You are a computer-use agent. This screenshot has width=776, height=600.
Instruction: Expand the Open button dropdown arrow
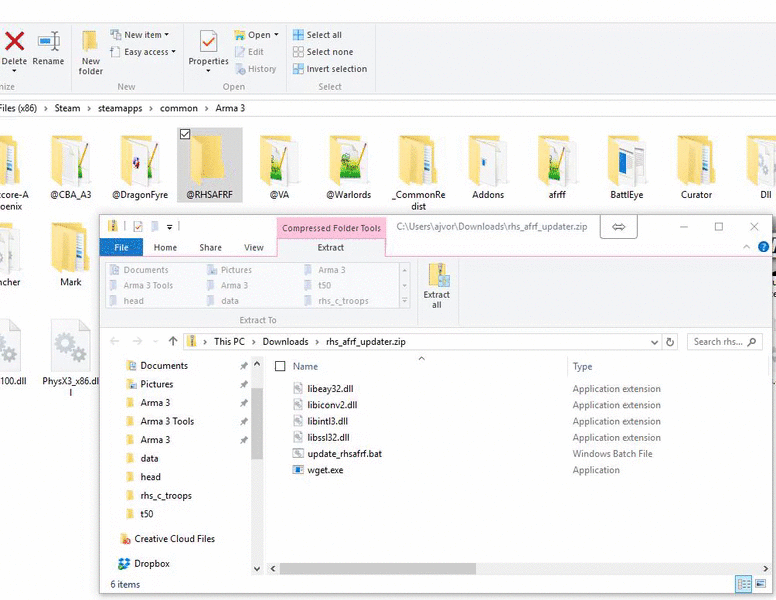[x=276, y=35]
